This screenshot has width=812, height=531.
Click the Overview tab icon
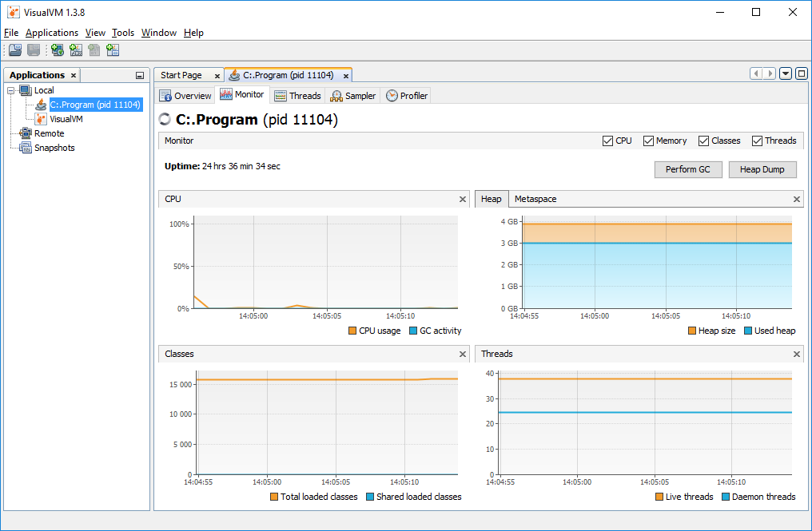click(x=165, y=96)
